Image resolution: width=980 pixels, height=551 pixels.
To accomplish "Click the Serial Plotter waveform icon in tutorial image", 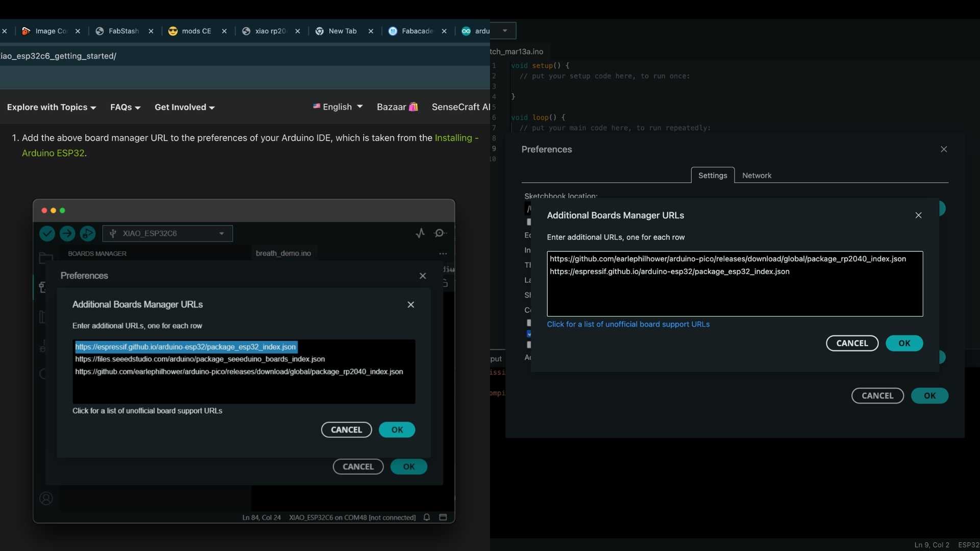I will pyautogui.click(x=420, y=233).
